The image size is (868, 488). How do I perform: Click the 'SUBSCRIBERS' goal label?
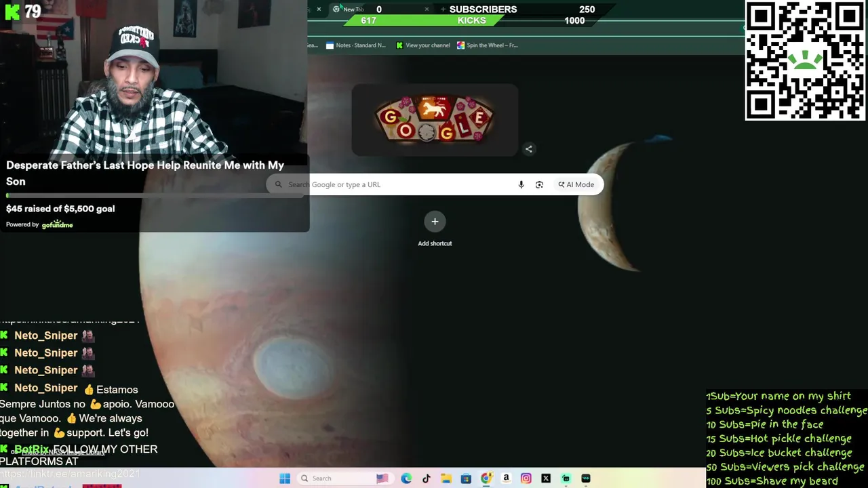[483, 9]
